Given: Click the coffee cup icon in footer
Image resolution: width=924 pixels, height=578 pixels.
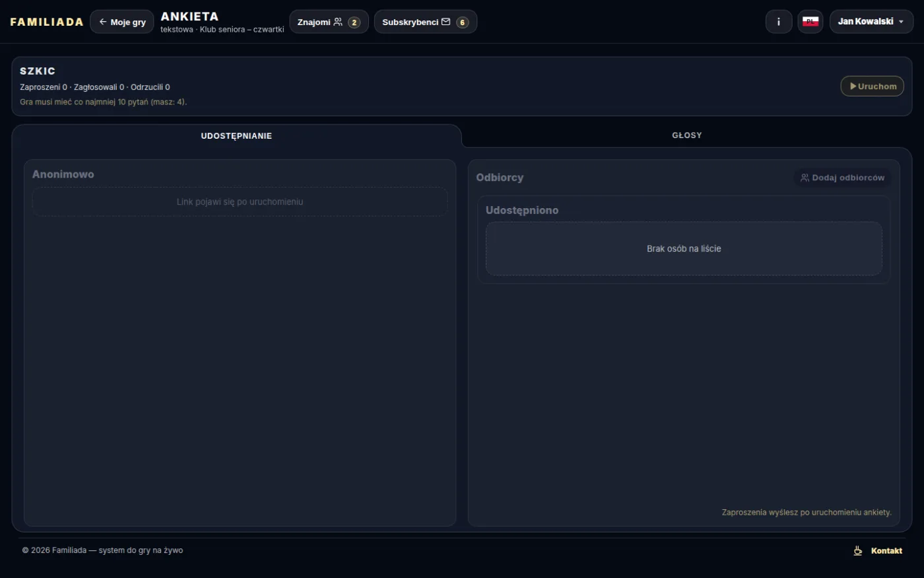Looking at the screenshot, I should tap(858, 551).
